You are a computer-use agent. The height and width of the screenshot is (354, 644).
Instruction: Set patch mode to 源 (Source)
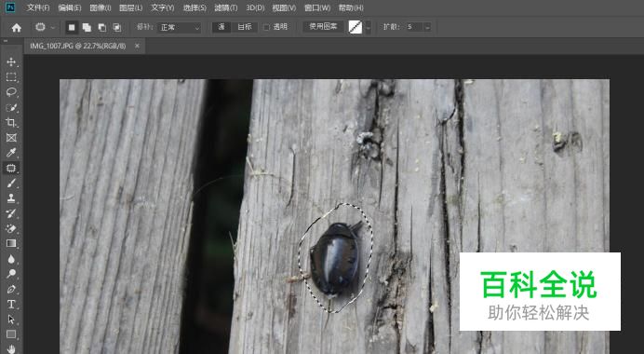click(x=221, y=27)
